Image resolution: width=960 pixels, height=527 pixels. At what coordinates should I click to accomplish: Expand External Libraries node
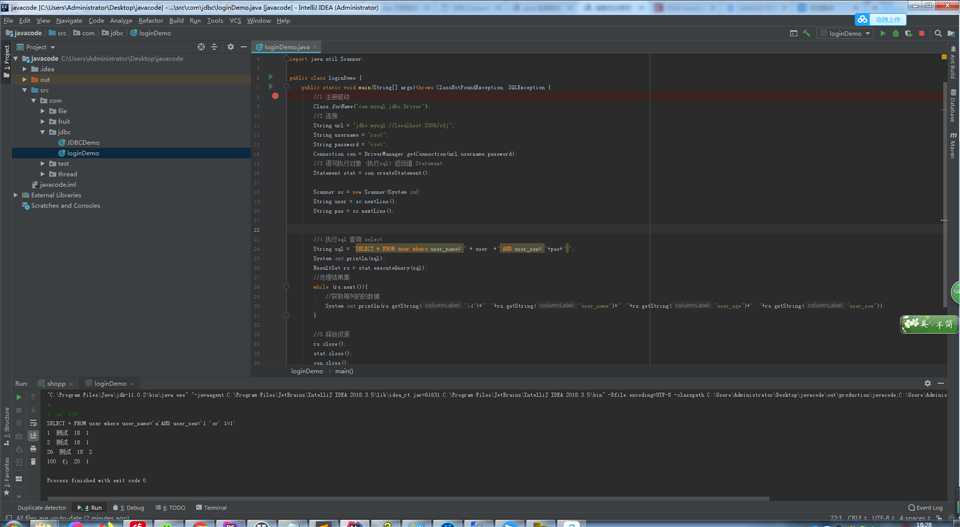pos(15,195)
